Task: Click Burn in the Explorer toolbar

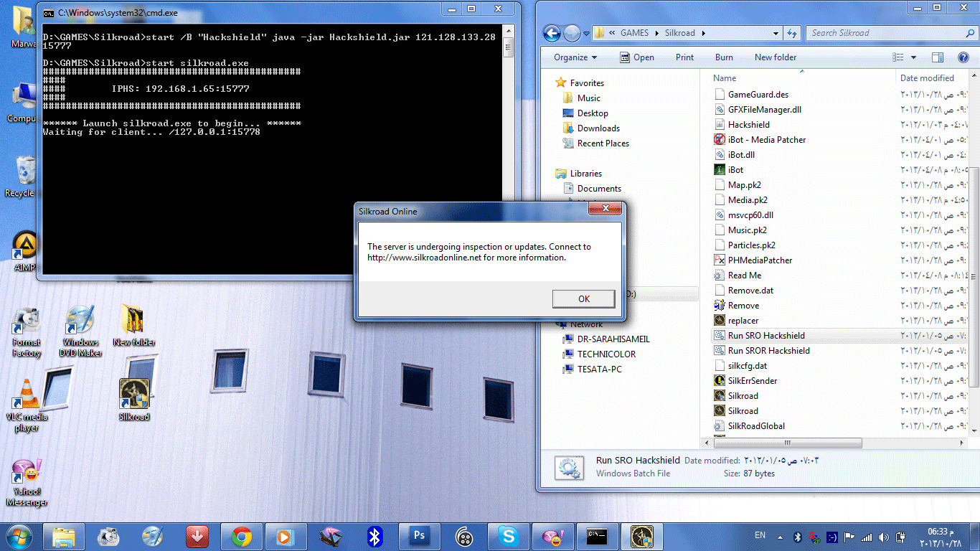Action: pyautogui.click(x=724, y=57)
